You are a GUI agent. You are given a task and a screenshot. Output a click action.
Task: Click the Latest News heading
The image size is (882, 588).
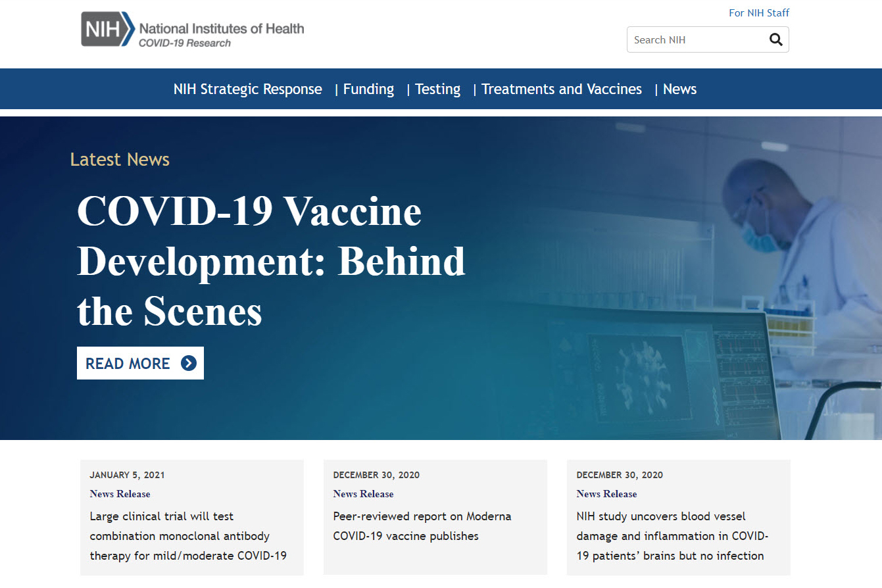click(x=119, y=159)
